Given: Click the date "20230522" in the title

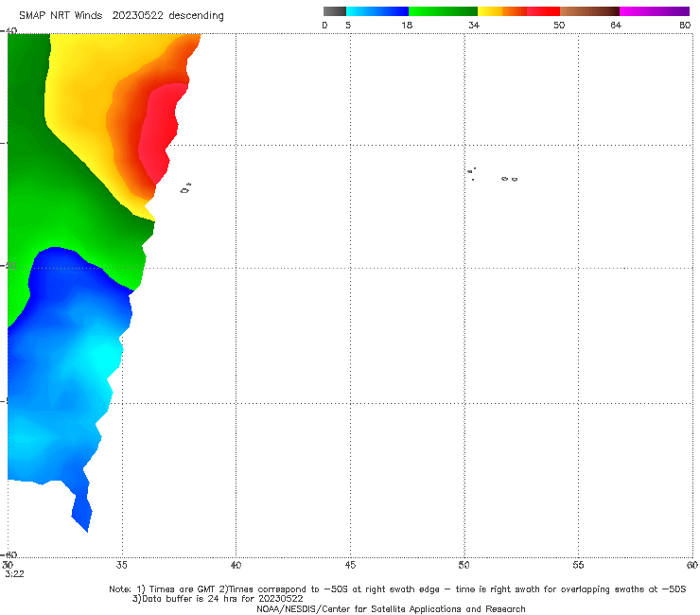Looking at the screenshot, I should [137, 15].
